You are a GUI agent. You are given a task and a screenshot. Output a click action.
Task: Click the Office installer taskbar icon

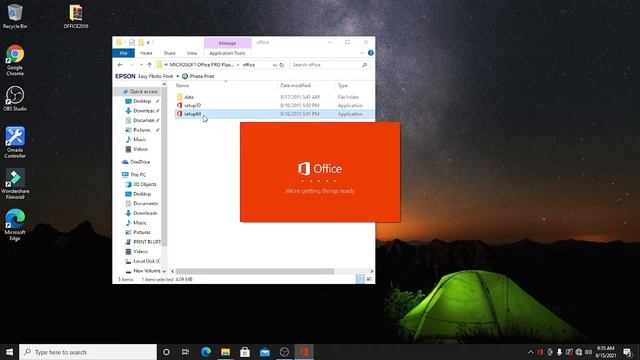pos(304,352)
